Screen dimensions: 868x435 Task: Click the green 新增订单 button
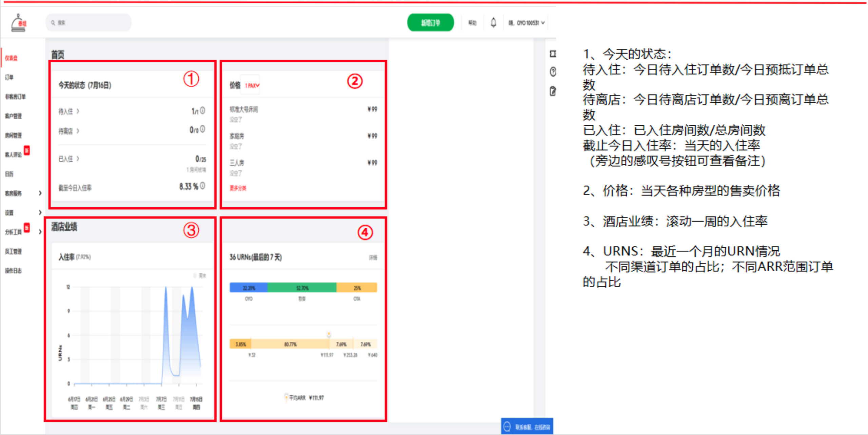[x=430, y=23]
